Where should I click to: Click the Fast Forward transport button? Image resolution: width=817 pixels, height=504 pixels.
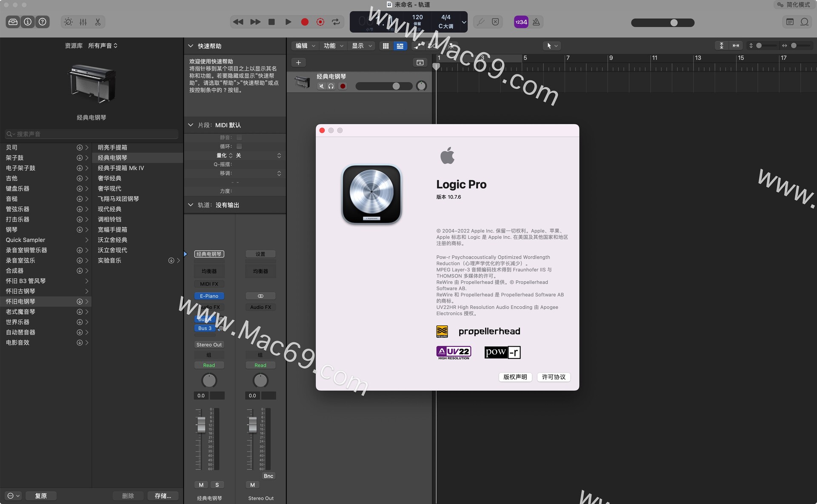(255, 22)
